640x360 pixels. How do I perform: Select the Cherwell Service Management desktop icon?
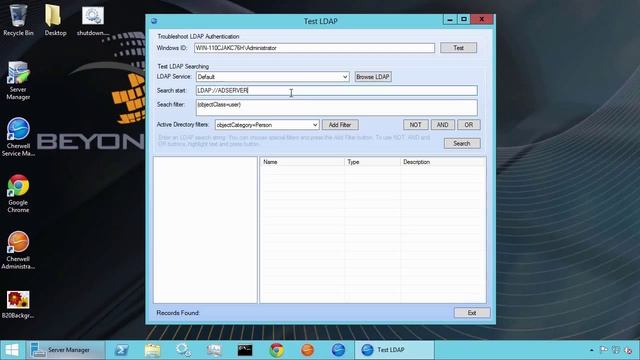18,137
